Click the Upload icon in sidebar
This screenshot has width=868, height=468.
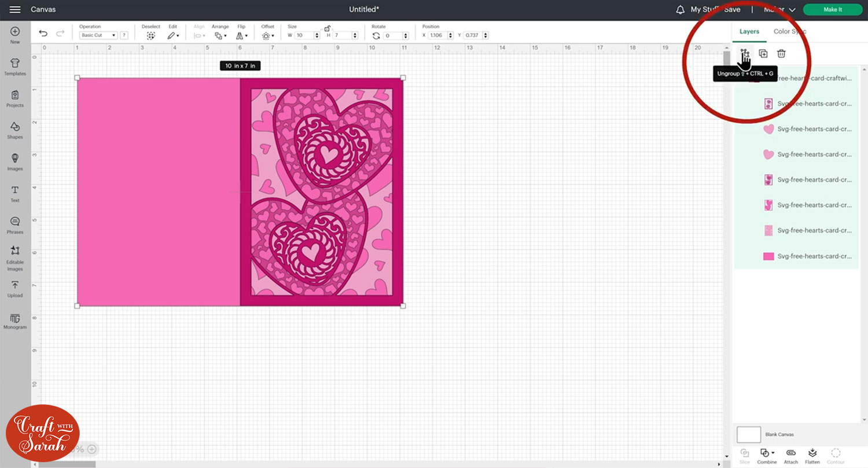[x=15, y=288]
